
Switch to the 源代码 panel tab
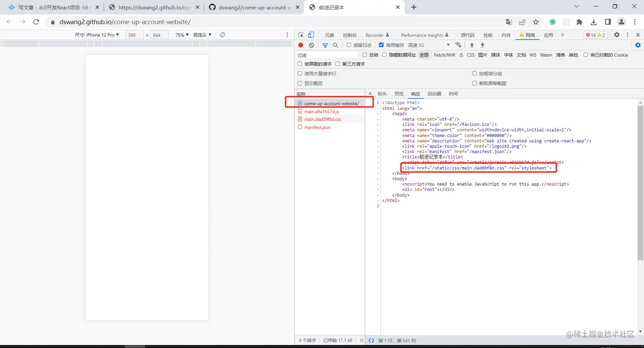[467, 35]
